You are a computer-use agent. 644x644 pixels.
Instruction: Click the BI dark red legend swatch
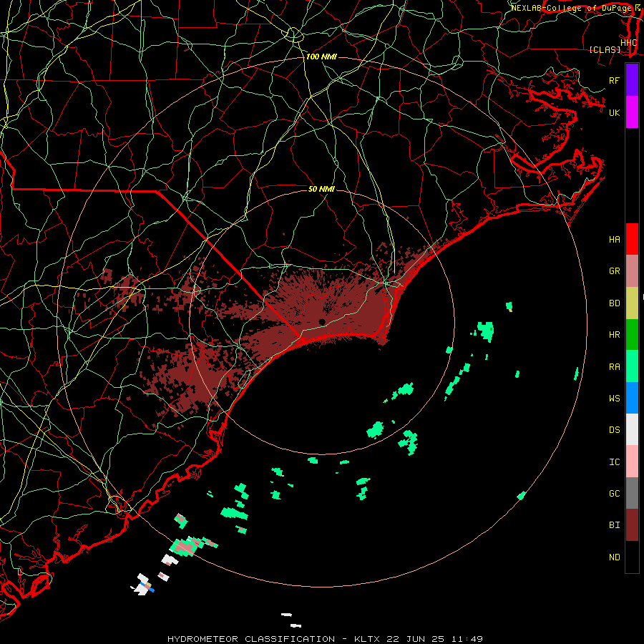[x=632, y=525]
